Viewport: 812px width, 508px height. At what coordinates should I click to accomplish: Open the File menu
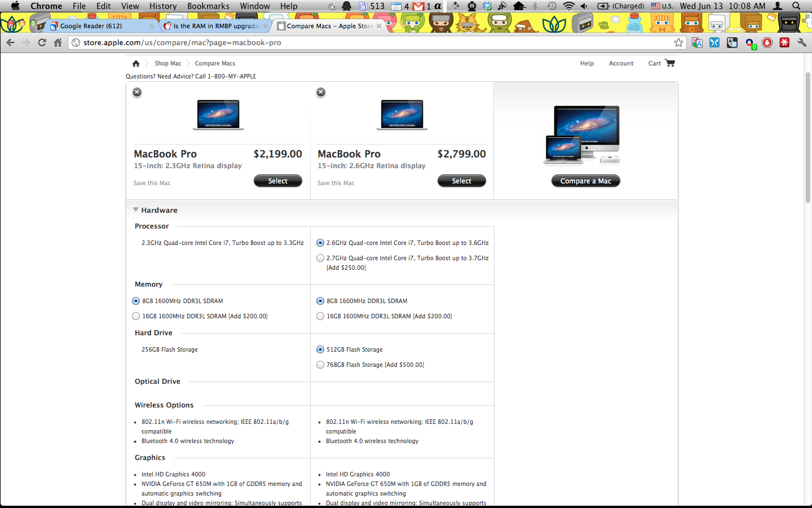point(79,6)
